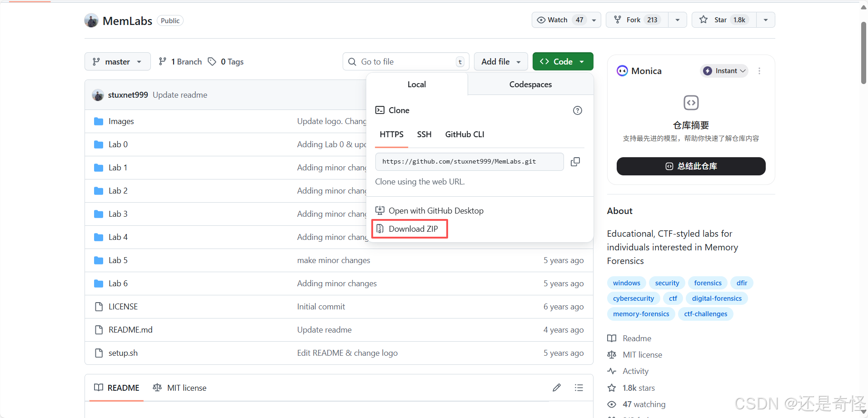Screen dimensions: 868x418
Task: Click the Lab 6 folder icon
Action: tap(99, 284)
